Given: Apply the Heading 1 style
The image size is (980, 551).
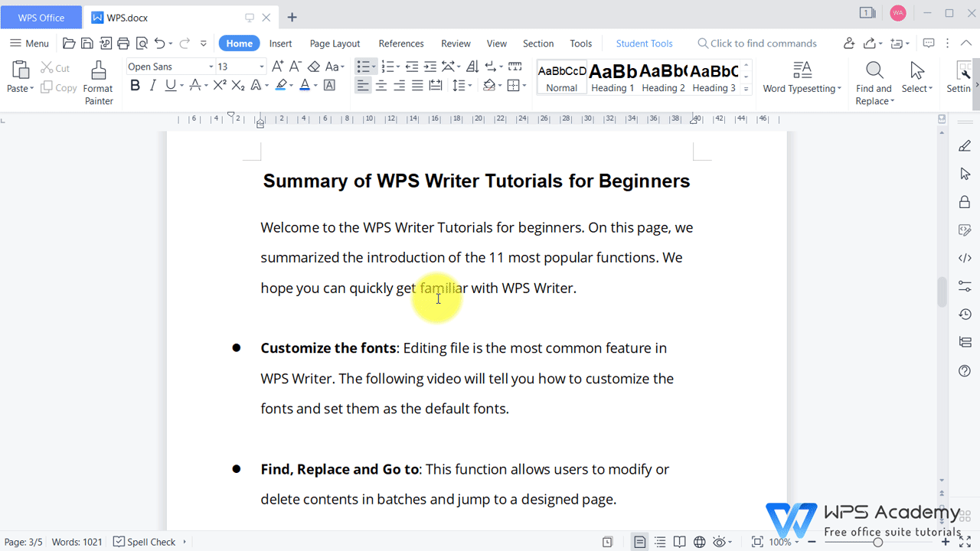Looking at the screenshot, I should tap(612, 77).
